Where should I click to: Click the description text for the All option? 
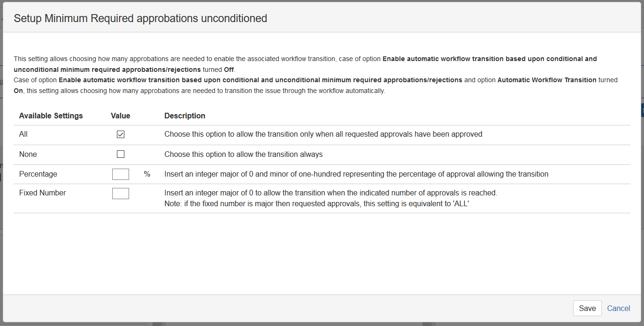click(323, 134)
